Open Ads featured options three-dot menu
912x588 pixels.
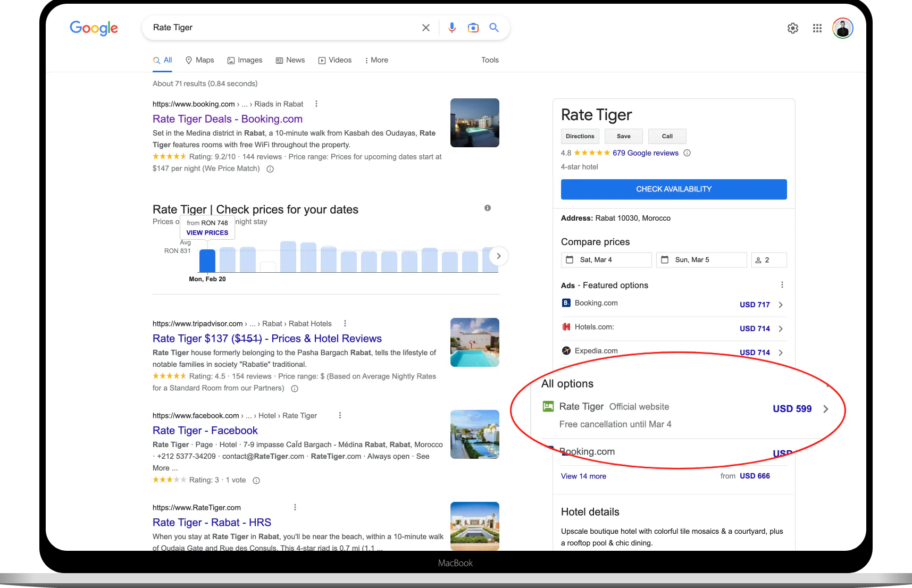coord(782,285)
